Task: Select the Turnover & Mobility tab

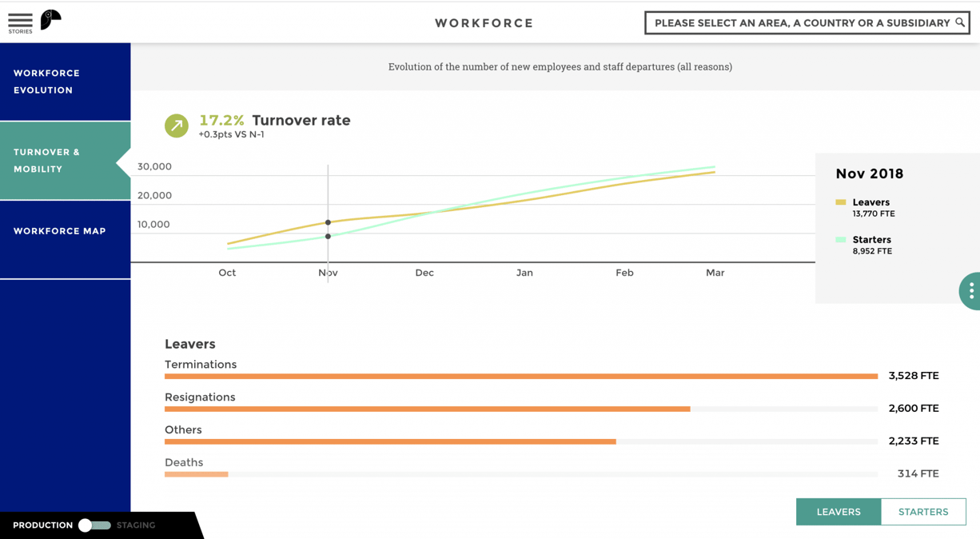Action: [x=60, y=160]
